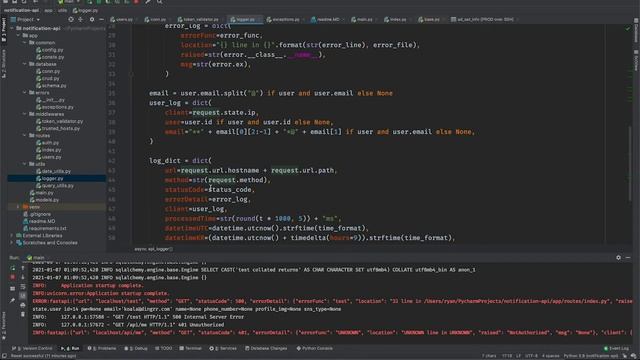640x360 pixels.
Task: Click the Run panel up-arrow icon
Action: (x=23, y=268)
